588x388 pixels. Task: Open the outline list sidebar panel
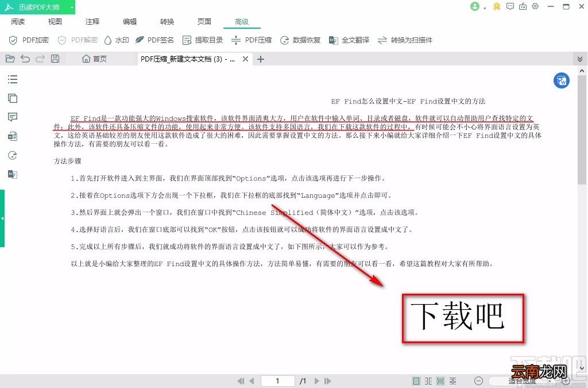(13, 79)
